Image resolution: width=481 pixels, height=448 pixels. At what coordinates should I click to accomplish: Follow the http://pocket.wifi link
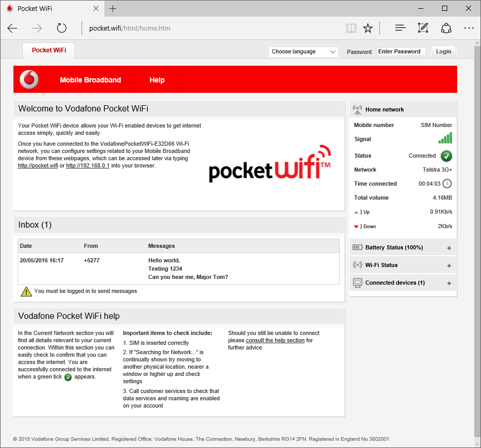point(38,165)
